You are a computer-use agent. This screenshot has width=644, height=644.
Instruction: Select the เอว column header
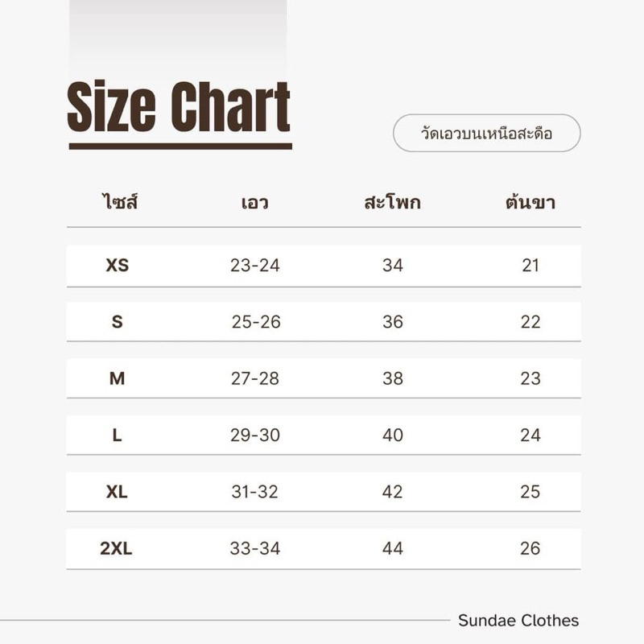pos(254,202)
